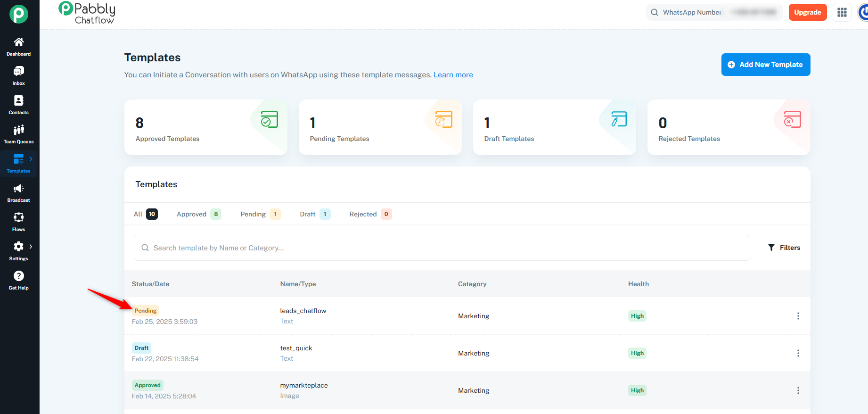Image resolution: width=868 pixels, height=414 pixels.
Task: Click the 8 Approved Templates card
Action: [x=206, y=127]
